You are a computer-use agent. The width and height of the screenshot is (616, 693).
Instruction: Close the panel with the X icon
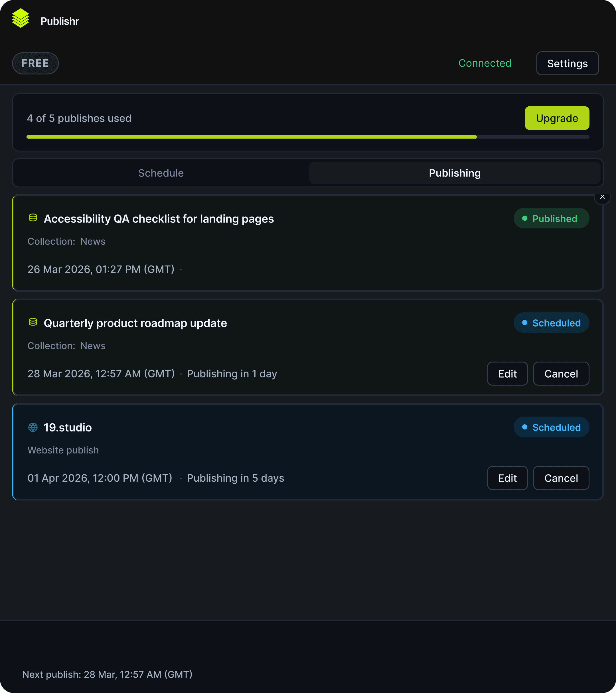[x=602, y=197]
